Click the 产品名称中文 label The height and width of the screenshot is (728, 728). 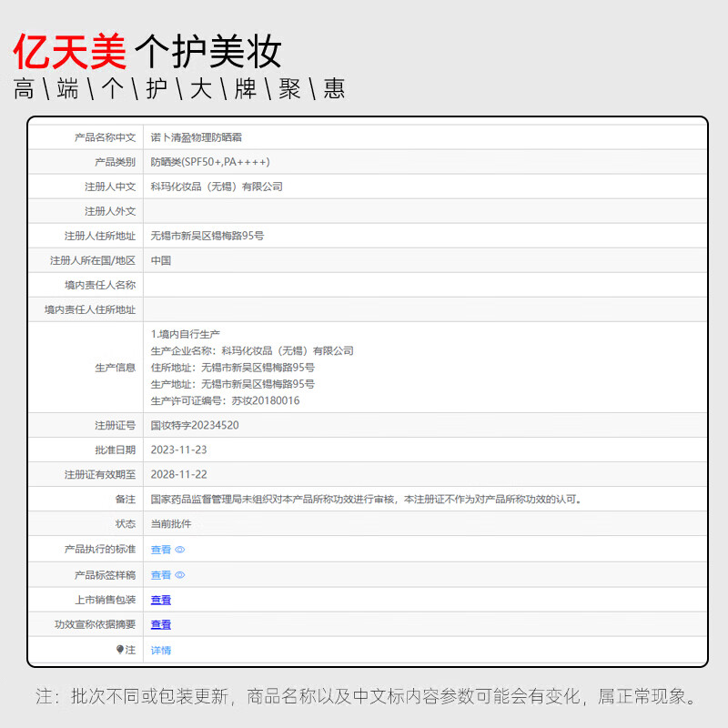tap(105, 137)
